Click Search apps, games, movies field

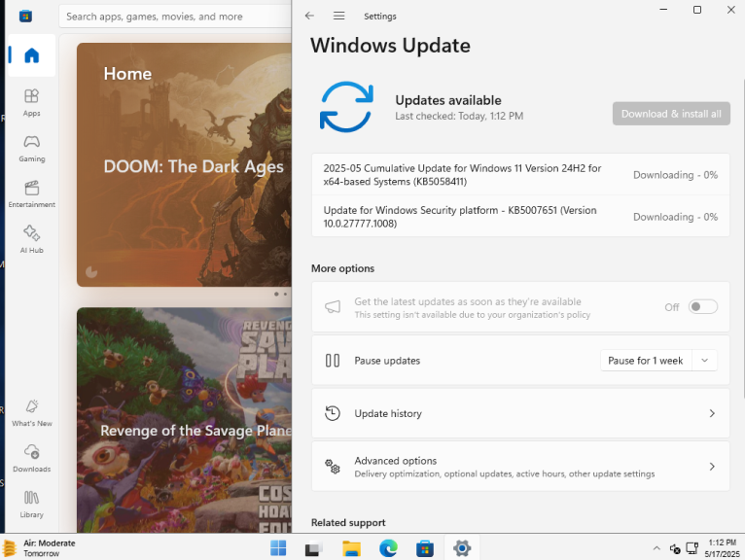(x=175, y=17)
